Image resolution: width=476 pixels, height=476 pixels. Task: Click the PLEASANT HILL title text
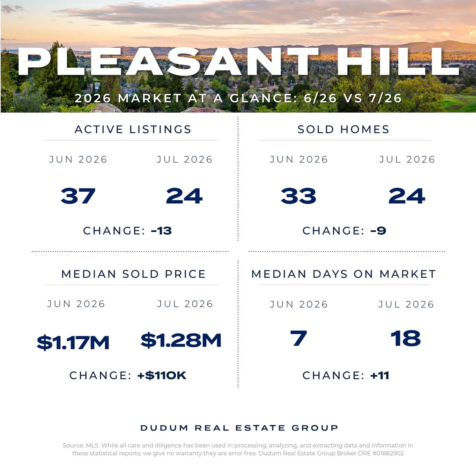pos(238,62)
